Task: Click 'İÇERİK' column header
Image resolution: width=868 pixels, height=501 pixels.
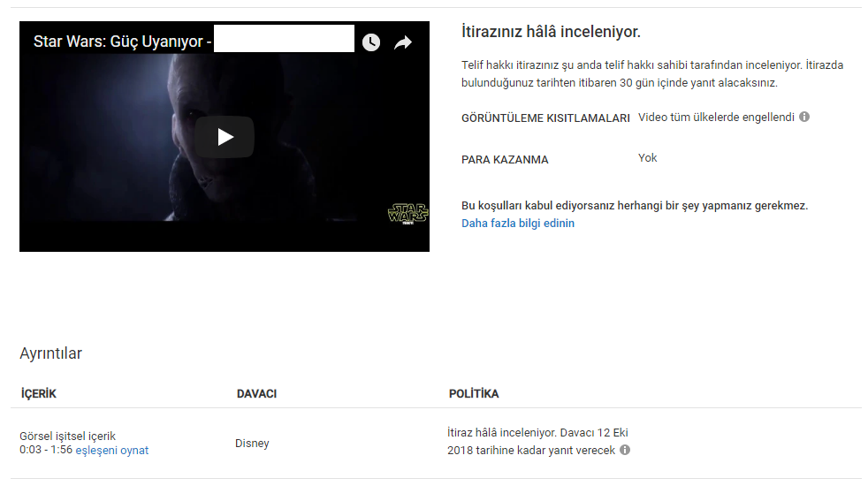Action: click(39, 393)
